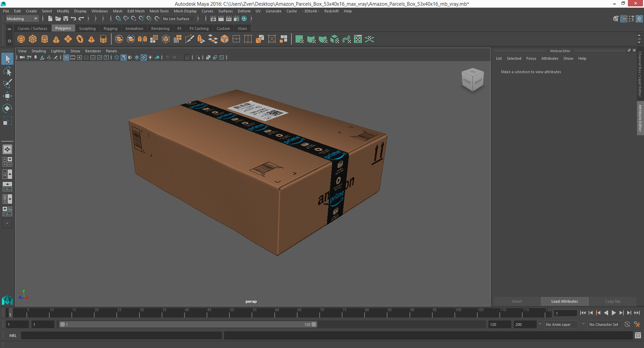Toggle the viewport grid display

click(66, 57)
